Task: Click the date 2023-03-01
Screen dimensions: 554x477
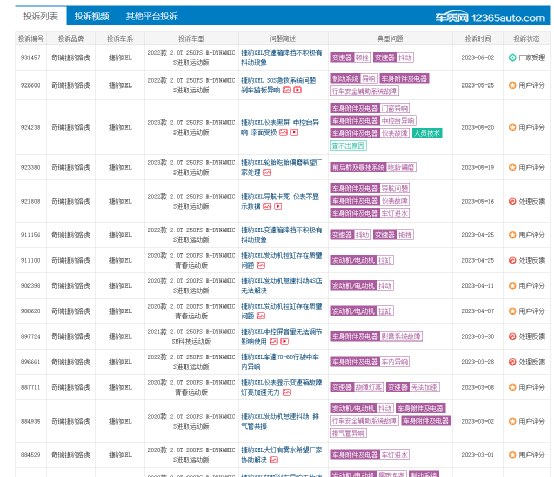Action: 478,455
